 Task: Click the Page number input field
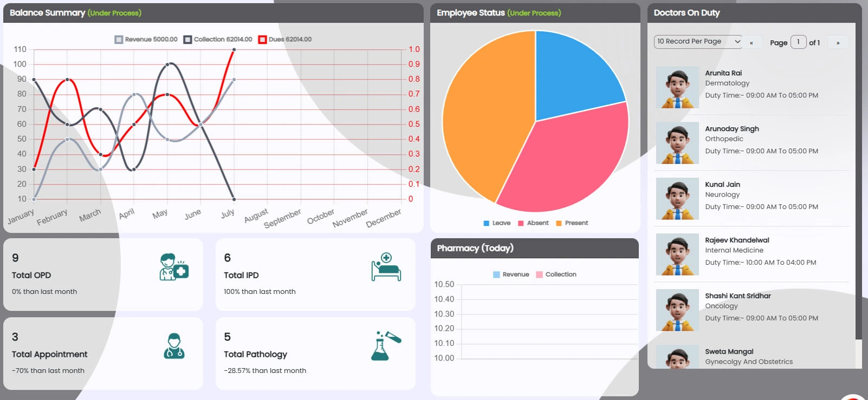(798, 42)
